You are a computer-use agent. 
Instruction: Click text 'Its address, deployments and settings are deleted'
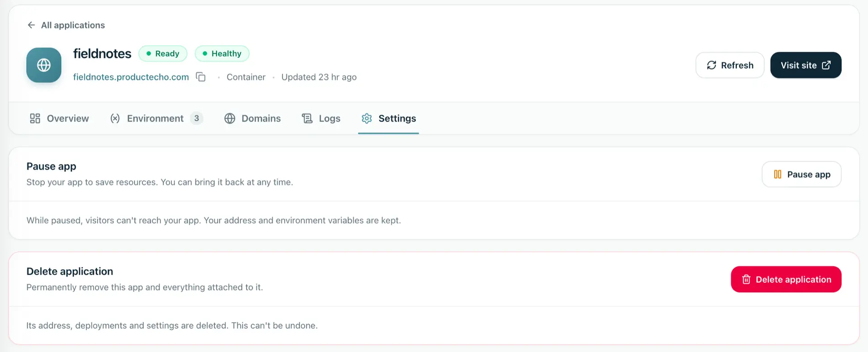[x=127, y=326]
